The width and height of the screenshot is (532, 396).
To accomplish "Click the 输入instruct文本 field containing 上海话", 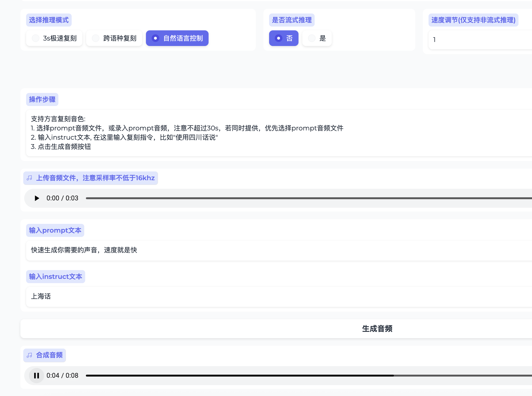I will [279, 296].
